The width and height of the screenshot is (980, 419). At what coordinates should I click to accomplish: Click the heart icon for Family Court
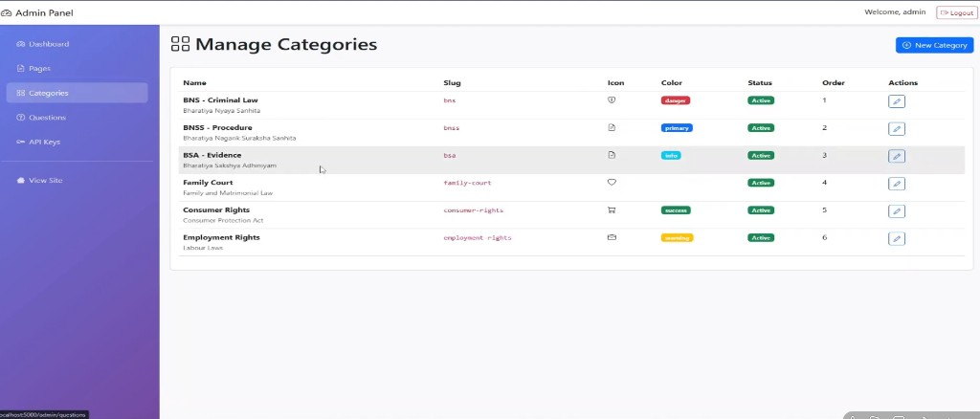pyautogui.click(x=612, y=183)
